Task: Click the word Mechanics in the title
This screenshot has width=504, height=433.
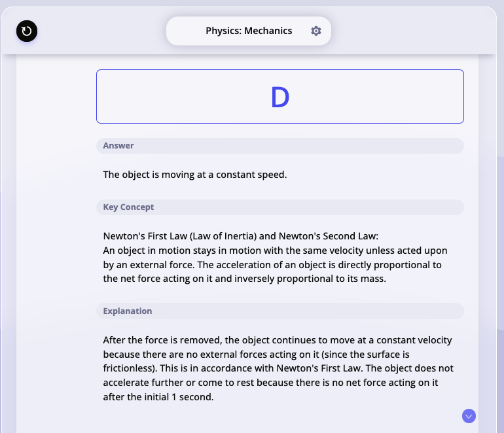Action: pos(268,31)
